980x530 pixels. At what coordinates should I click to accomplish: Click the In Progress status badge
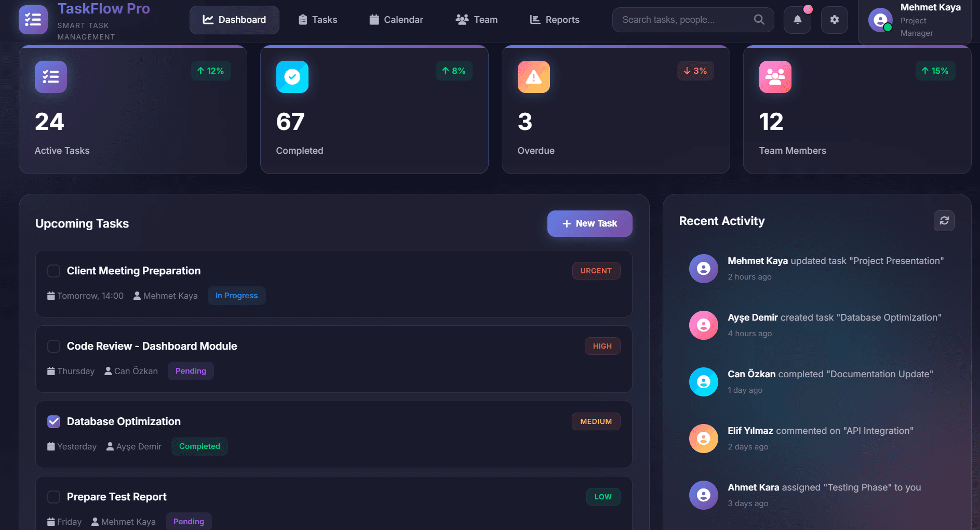click(236, 296)
